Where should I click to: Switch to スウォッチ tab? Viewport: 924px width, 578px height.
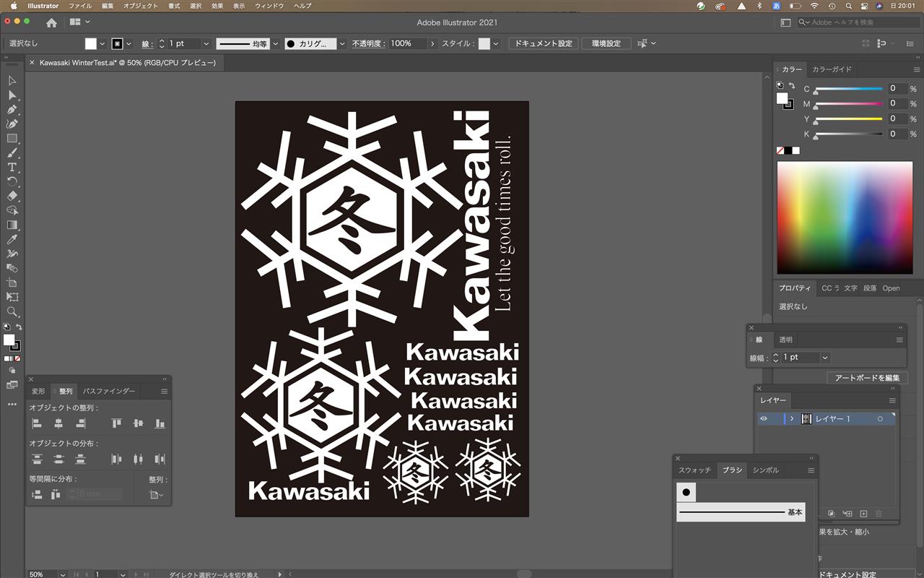694,470
